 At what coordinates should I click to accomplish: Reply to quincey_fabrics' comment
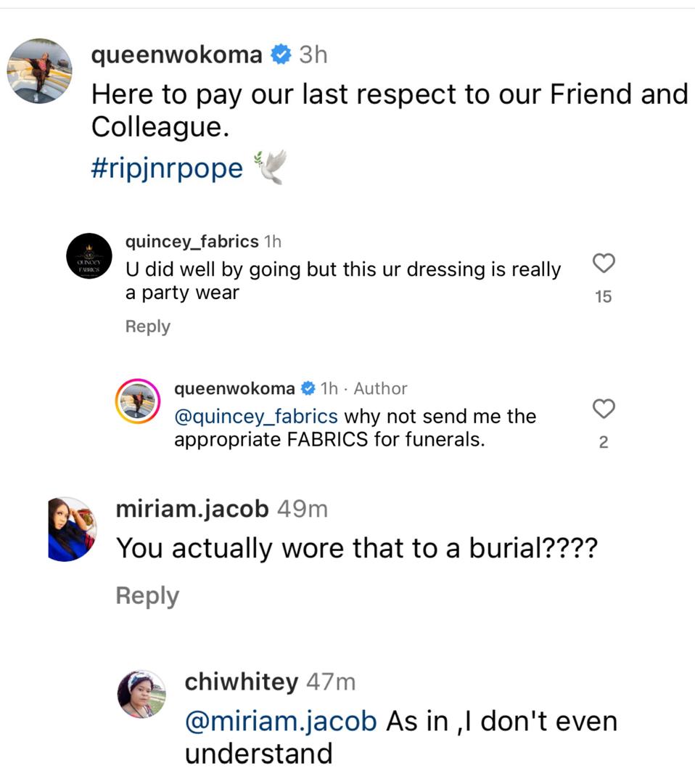click(x=147, y=327)
